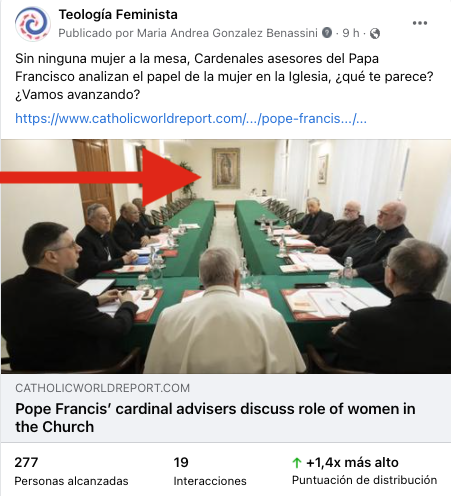Viewport: 451px width, 496px height.
Task: Open the Teología Feminista page name
Action: tap(118, 15)
